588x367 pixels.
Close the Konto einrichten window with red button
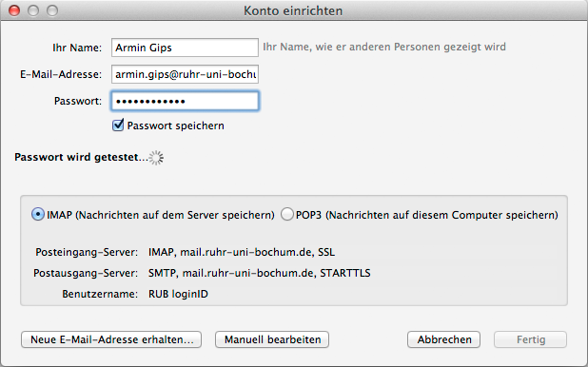(14, 10)
